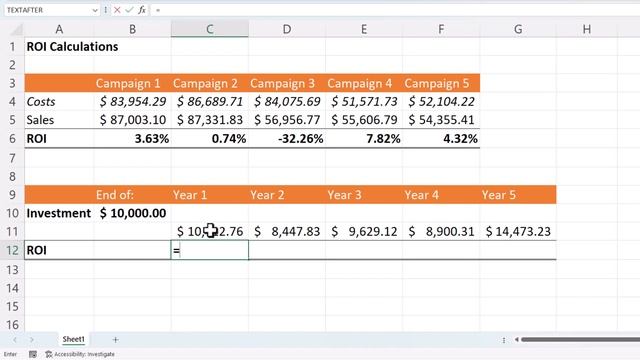Screen dimensions: 640x360
Task: Click the Investment label cell
Action: 59,213
